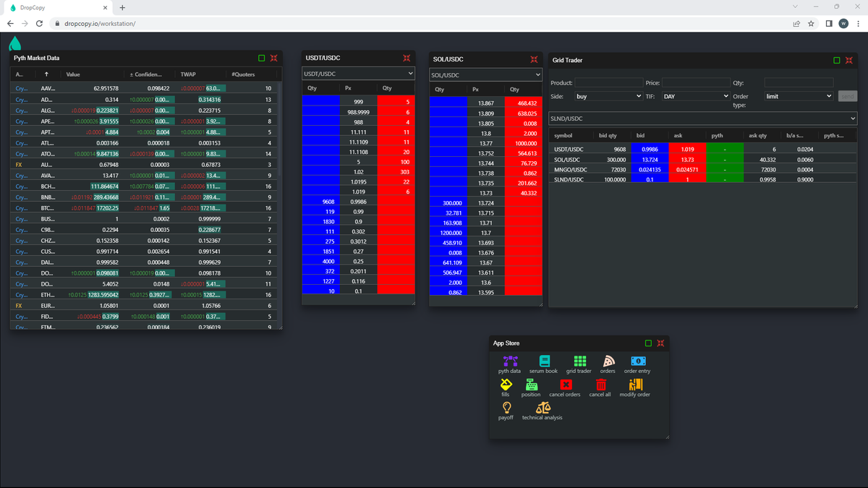Click the 1283.595042 value in the ETH row
The height and width of the screenshot is (488, 868).
[x=104, y=295]
